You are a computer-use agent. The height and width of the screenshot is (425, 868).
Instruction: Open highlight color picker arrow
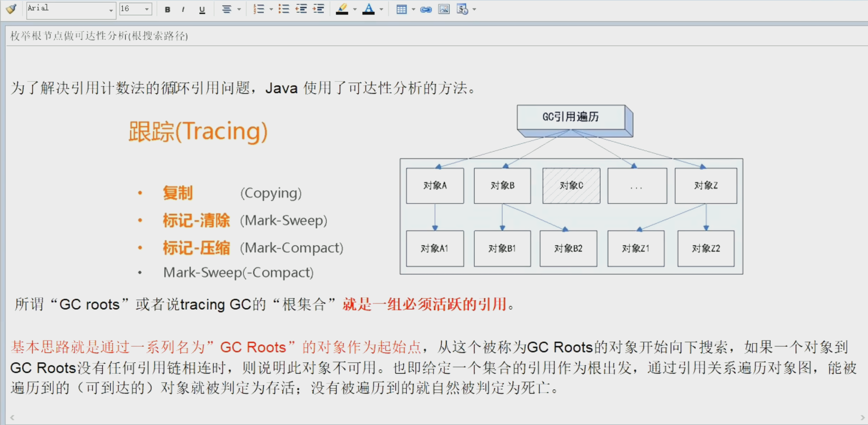tap(355, 9)
